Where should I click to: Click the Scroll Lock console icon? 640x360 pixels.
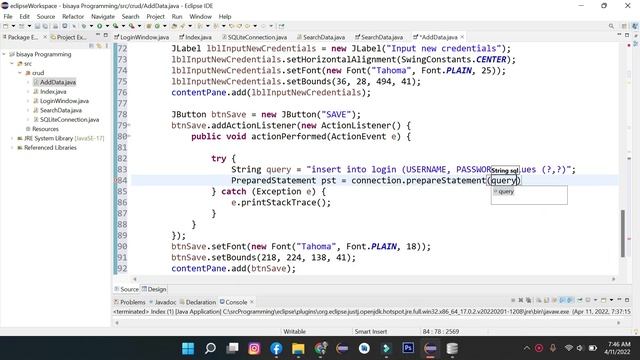[x=547, y=300]
